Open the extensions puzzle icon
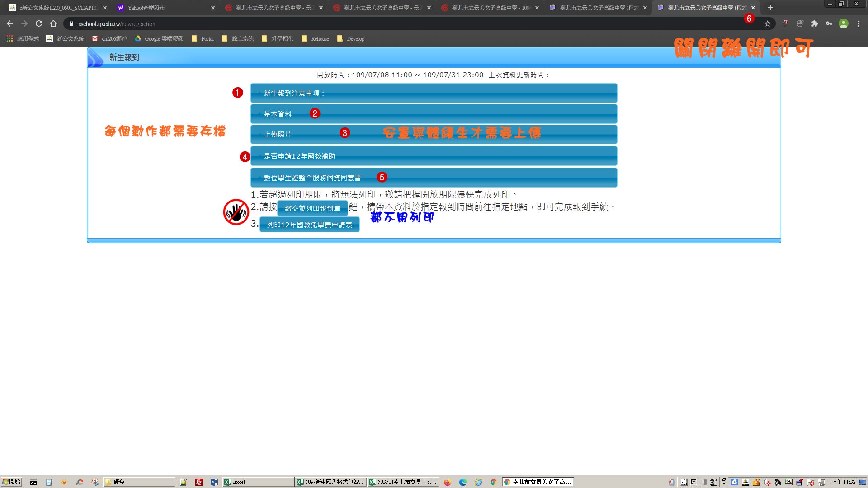This screenshot has height=488, width=868. (815, 24)
